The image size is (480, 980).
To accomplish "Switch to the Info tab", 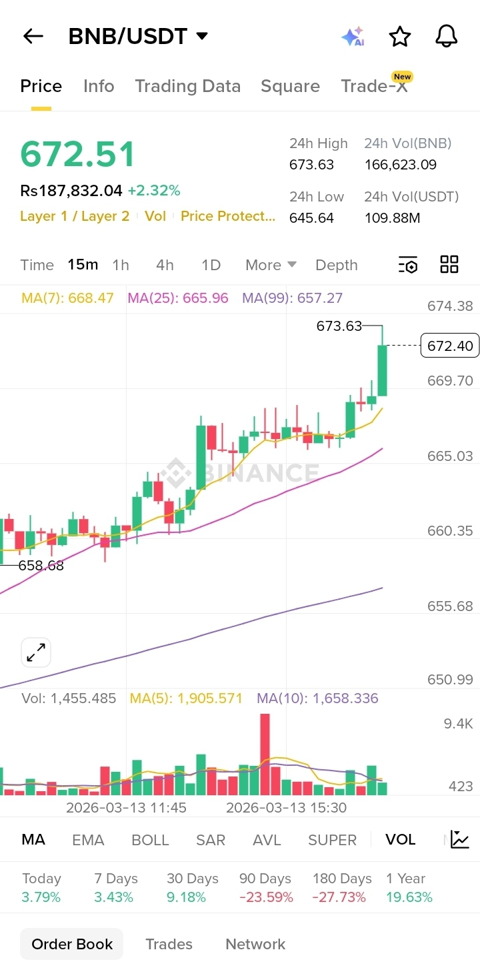I will (x=99, y=86).
